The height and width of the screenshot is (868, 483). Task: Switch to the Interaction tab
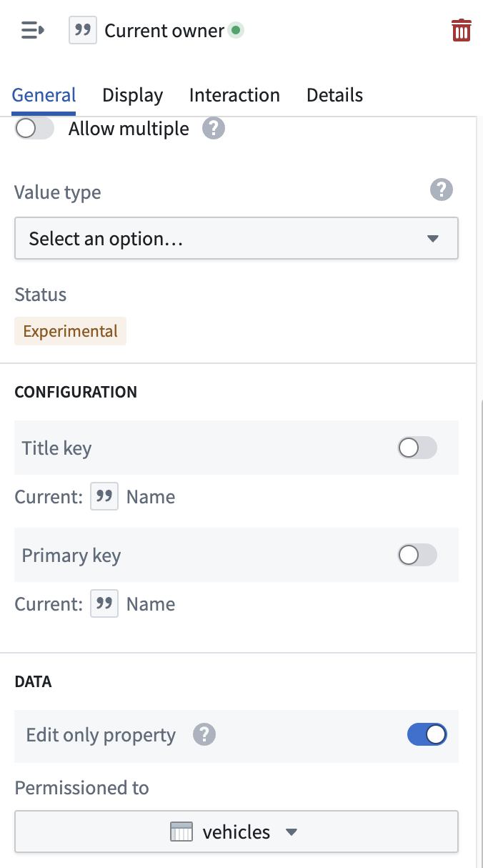[234, 95]
